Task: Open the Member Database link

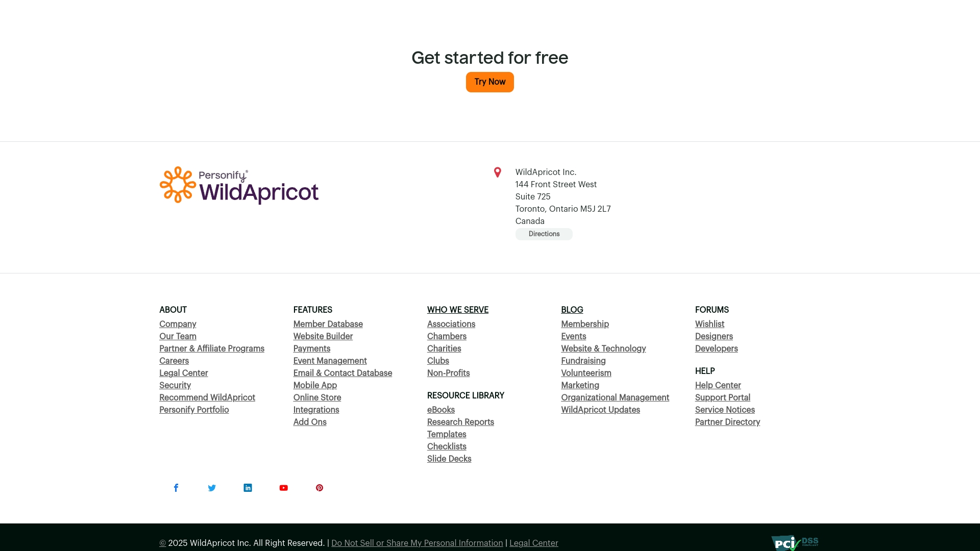Action: (328, 324)
